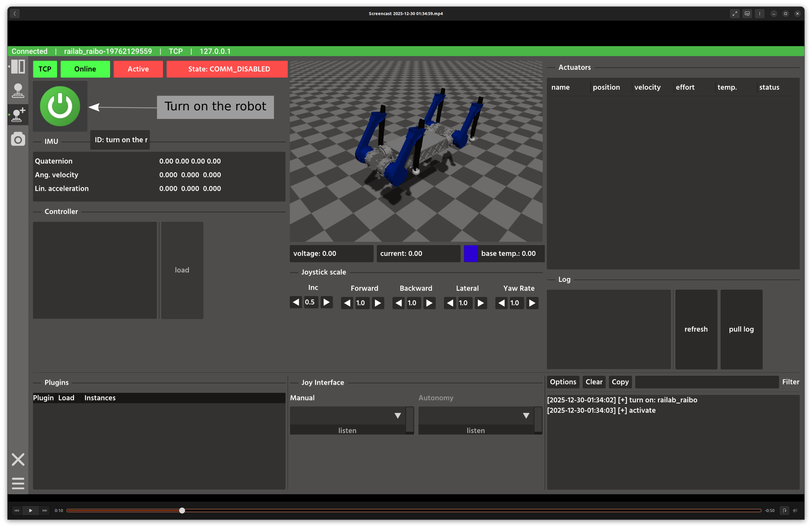Image resolution: width=812 pixels, height=528 pixels.
Task: Click the X disconnect sidebar icon
Action: pos(18,459)
